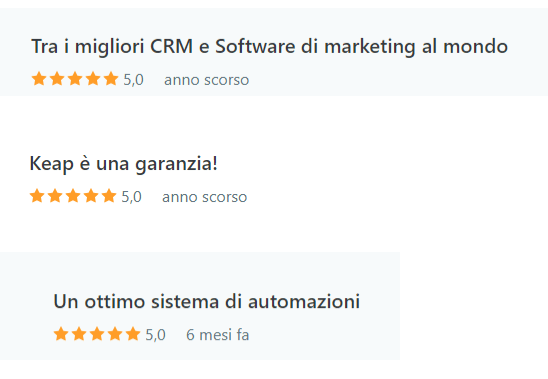Open review 'Tra i migliori CRM e Software'
Image resolution: width=548 pixels, height=379 pixels.
click(x=269, y=47)
